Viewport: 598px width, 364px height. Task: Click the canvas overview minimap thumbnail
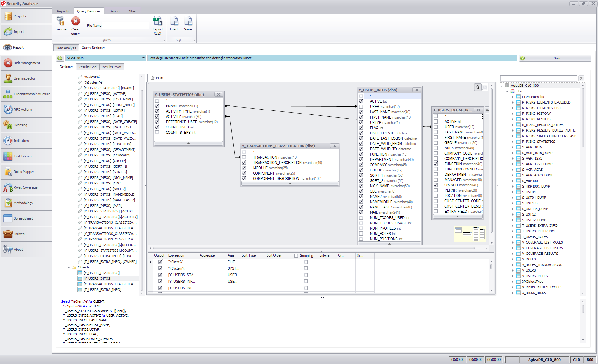[x=470, y=234]
